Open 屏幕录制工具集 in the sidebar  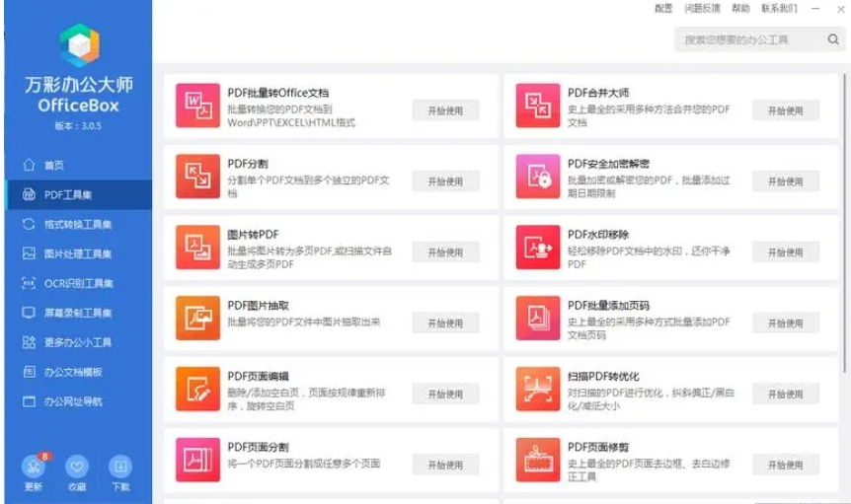pyautogui.click(x=79, y=313)
